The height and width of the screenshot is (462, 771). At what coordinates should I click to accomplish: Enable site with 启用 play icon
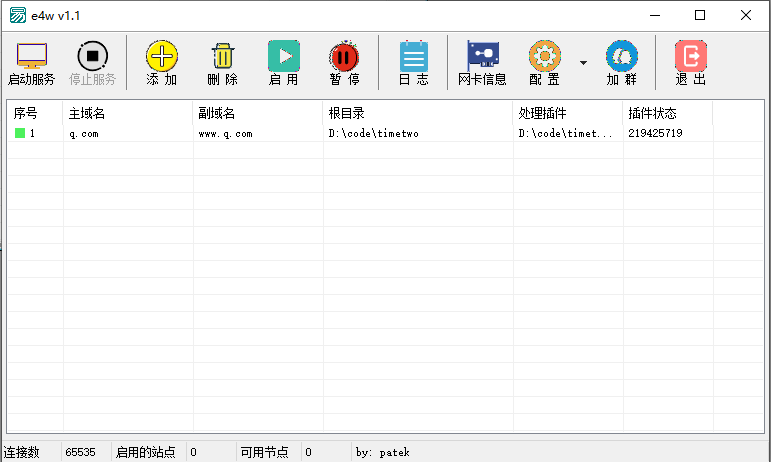(283, 57)
